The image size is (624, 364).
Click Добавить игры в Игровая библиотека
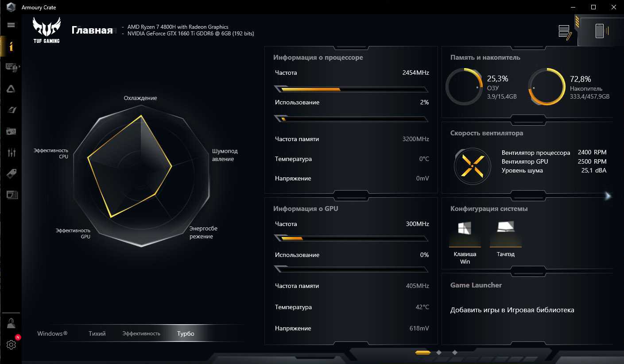tap(512, 310)
